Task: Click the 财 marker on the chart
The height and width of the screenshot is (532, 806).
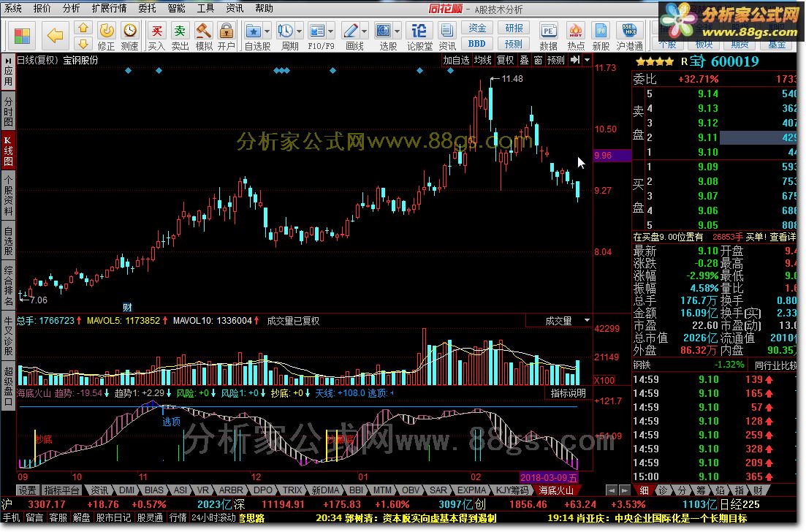Action: pyautogui.click(x=127, y=308)
